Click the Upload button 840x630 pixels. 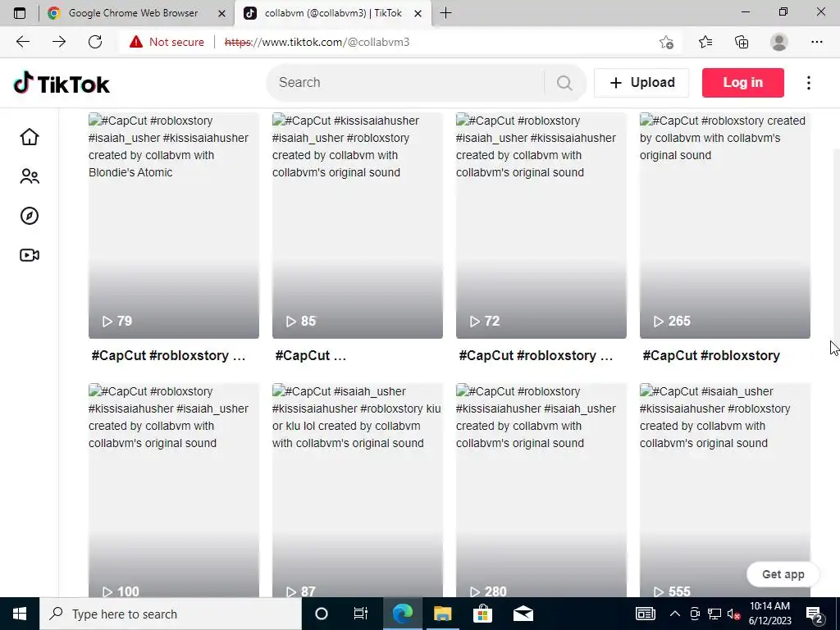pos(641,83)
